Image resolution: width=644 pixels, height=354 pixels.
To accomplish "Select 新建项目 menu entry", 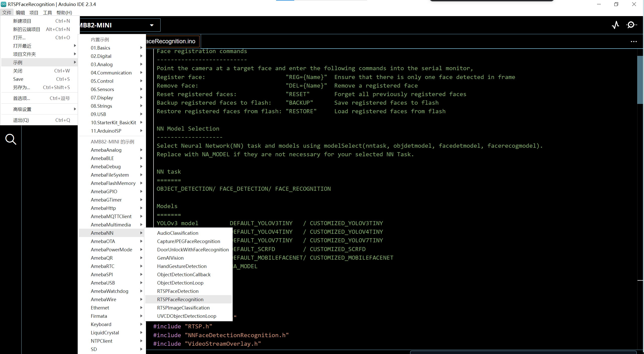I will coord(39,21).
